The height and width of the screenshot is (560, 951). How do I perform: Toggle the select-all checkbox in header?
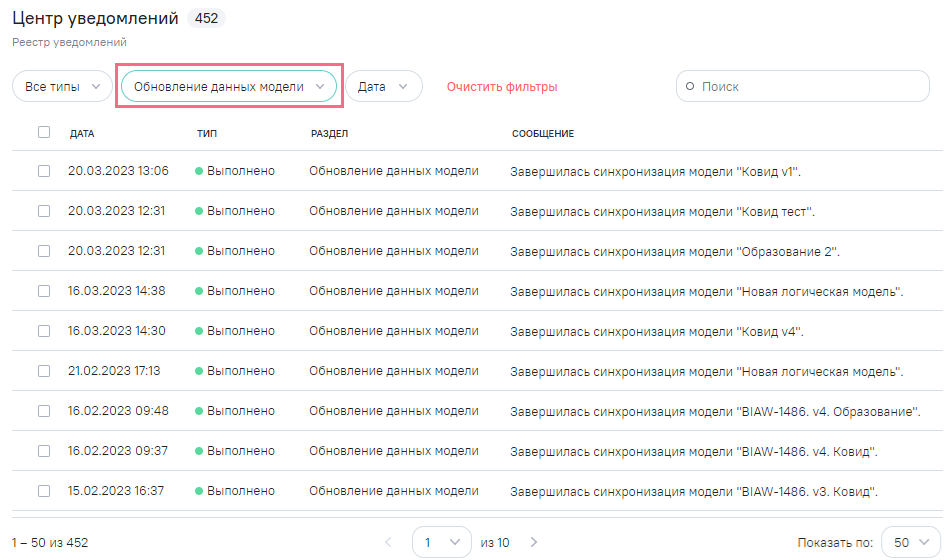(x=44, y=132)
